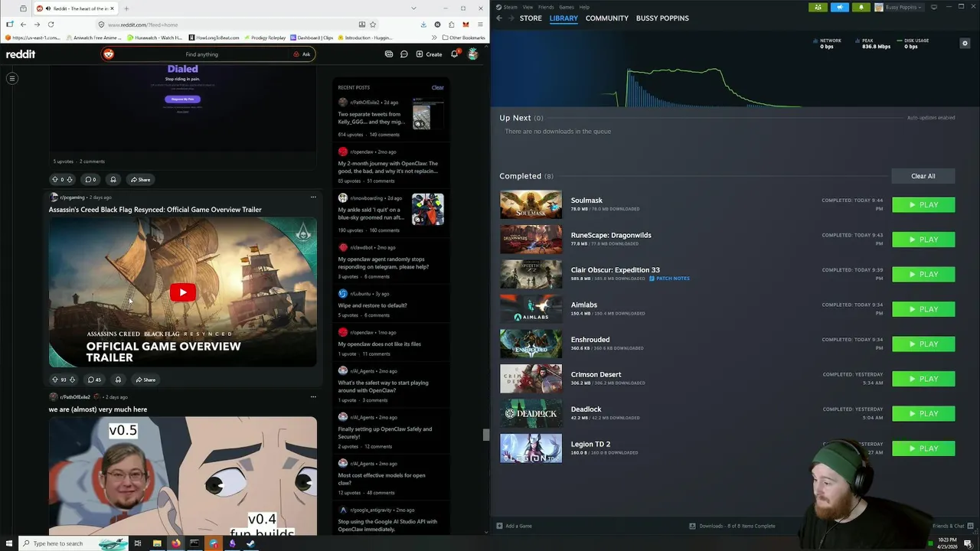Open the Reddit chat icon
Image resolution: width=980 pixels, height=551 pixels.
403,54
